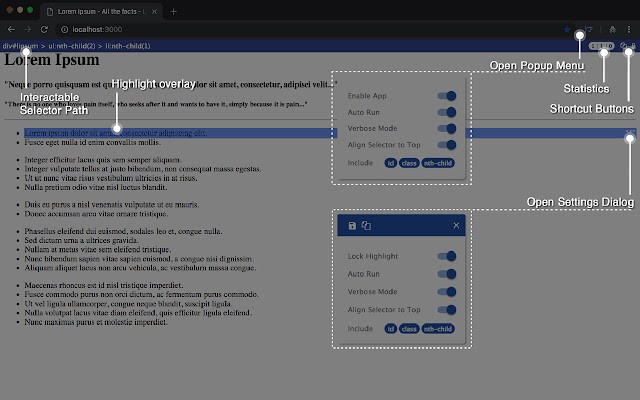
Task: Click 'Ut ut nunc vitae risus vestibulum' item
Action: click(x=111, y=178)
